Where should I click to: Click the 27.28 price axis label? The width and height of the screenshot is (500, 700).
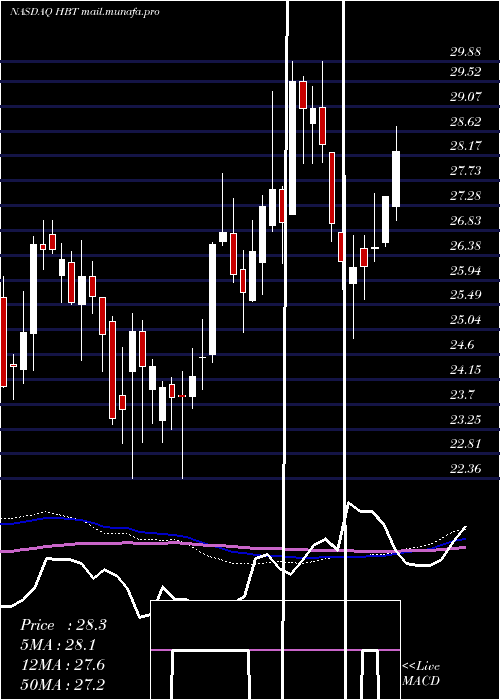tap(466, 196)
